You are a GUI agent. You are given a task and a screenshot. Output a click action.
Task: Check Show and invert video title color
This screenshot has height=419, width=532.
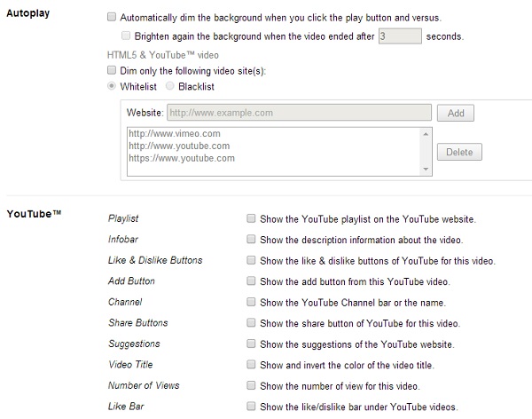click(x=251, y=364)
